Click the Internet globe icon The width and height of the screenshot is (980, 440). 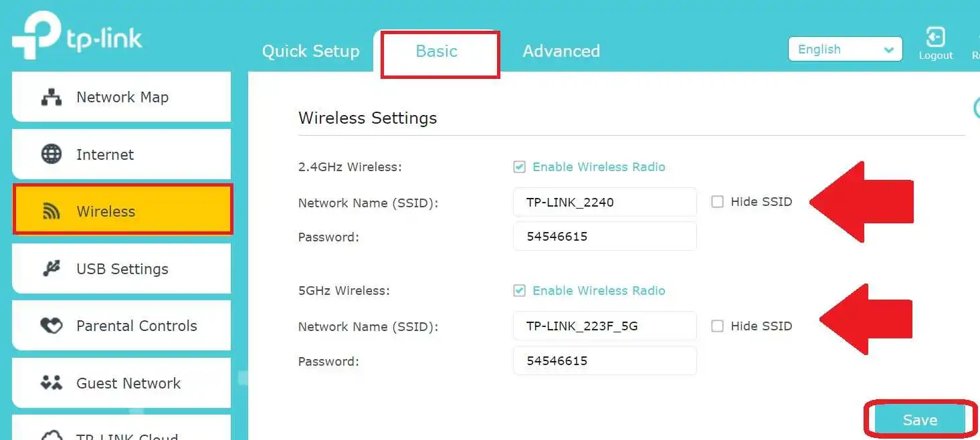[x=52, y=154]
